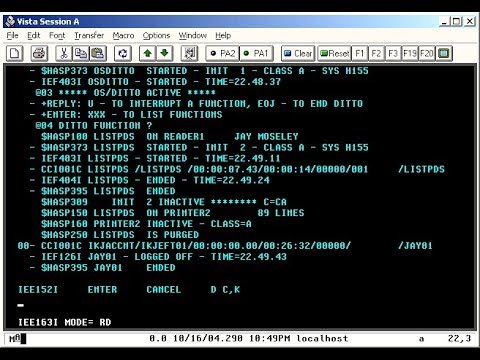Click the Refresh arrows icon
Image resolution: width=480 pixels, height=360 pixels.
tap(123, 53)
